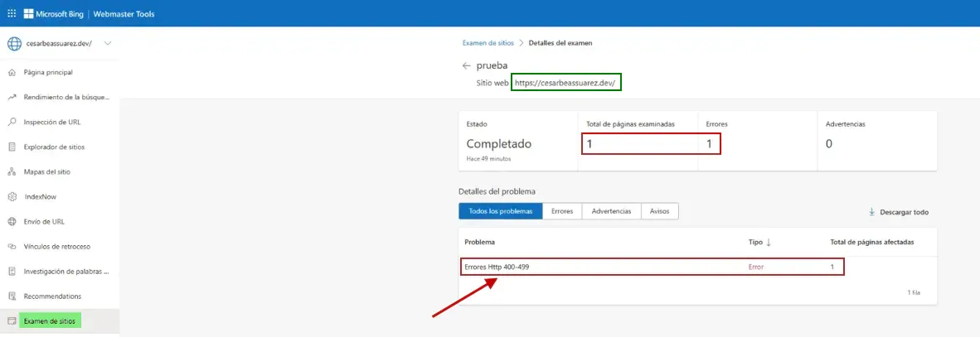Click the Problema column header
980x337 pixels.
pyautogui.click(x=480, y=242)
